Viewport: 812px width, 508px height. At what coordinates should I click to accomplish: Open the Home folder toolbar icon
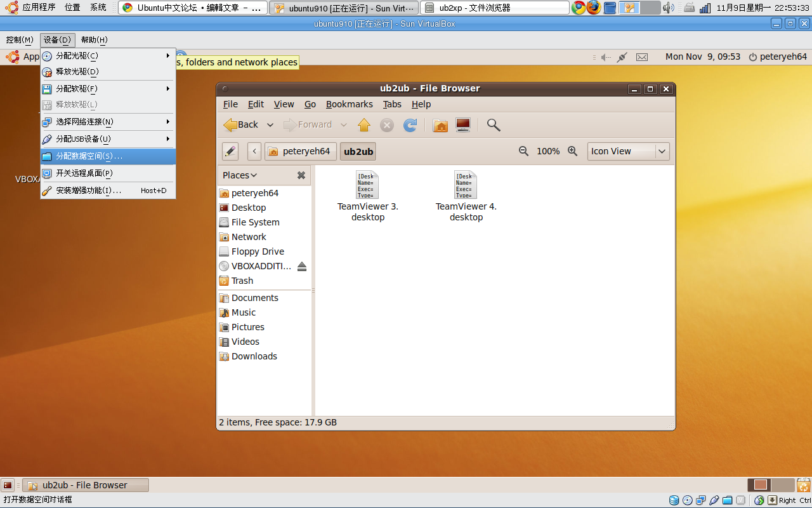440,125
